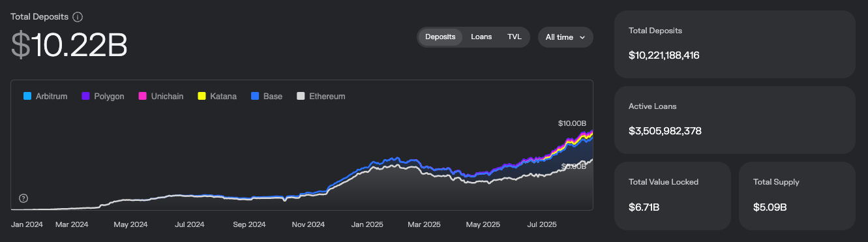This screenshot has width=868, height=242.
Task: Click the info icon beside Total Deposits
Action: click(78, 17)
